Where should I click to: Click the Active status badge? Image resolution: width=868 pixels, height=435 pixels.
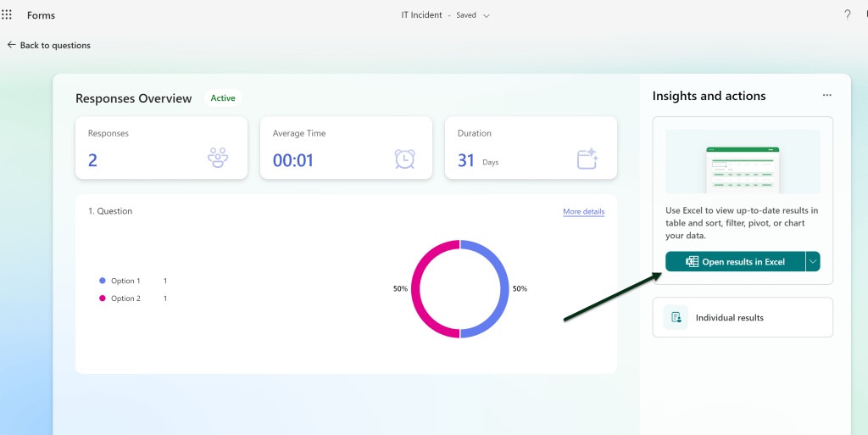click(223, 98)
